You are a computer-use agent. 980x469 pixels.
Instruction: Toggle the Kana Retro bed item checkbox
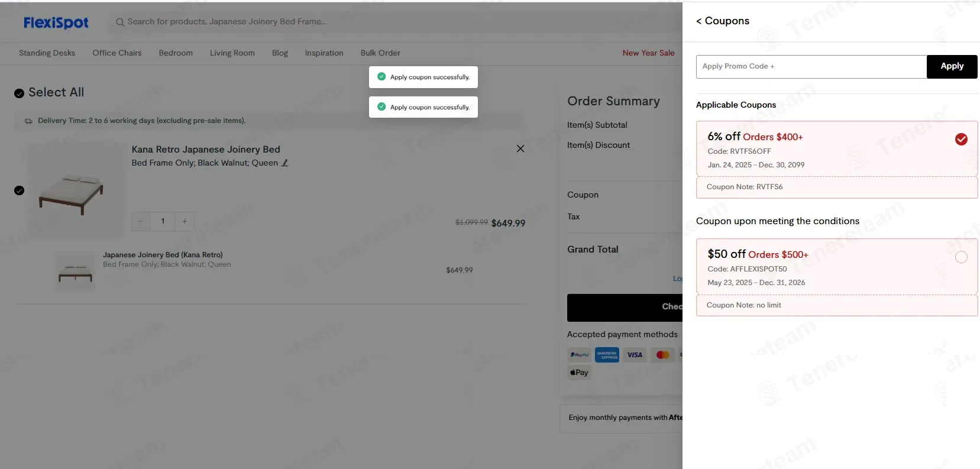(19, 190)
